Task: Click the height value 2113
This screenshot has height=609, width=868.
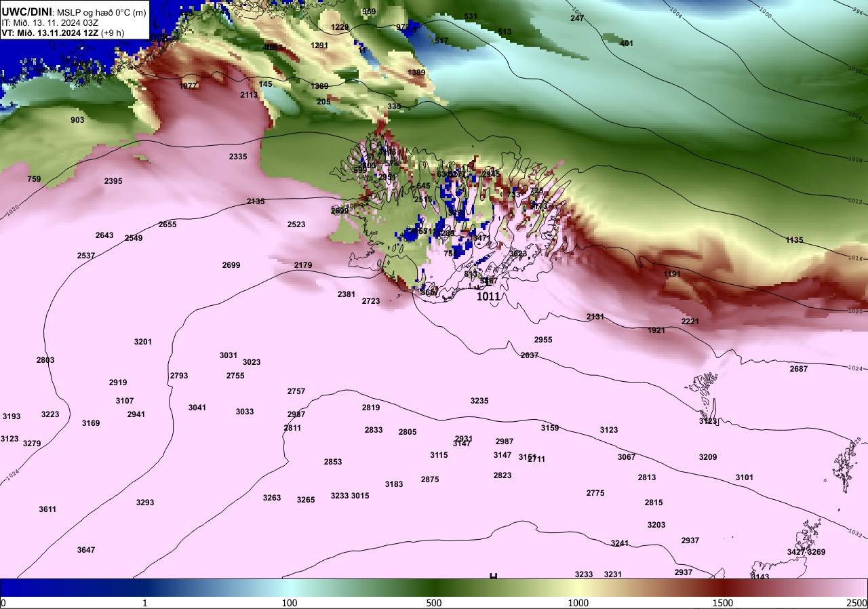Action: (x=249, y=95)
